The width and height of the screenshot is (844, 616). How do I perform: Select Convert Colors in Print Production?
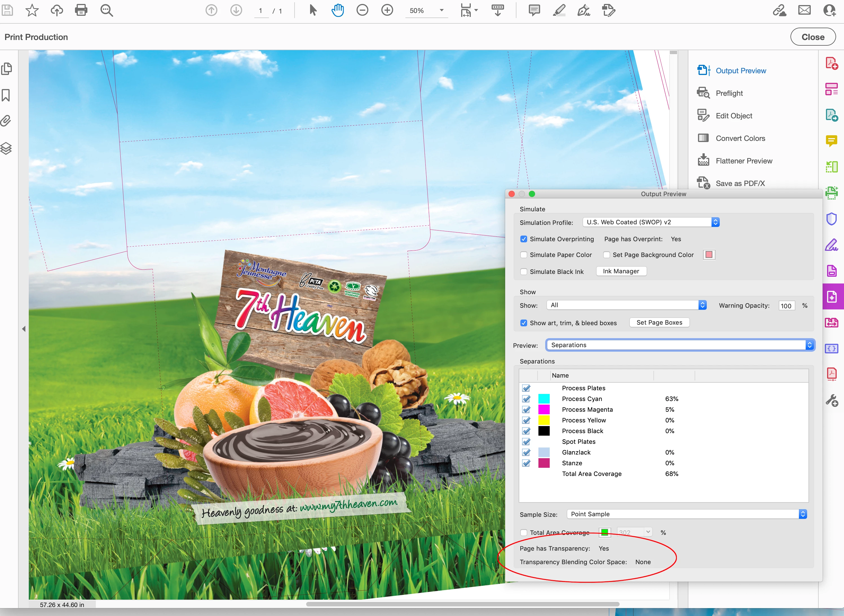pyautogui.click(x=740, y=138)
